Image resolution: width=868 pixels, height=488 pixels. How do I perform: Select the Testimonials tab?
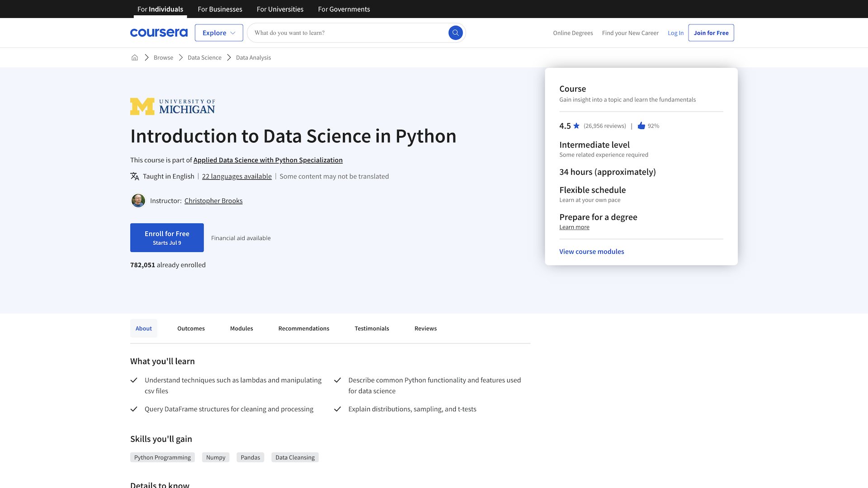(372, 328)
